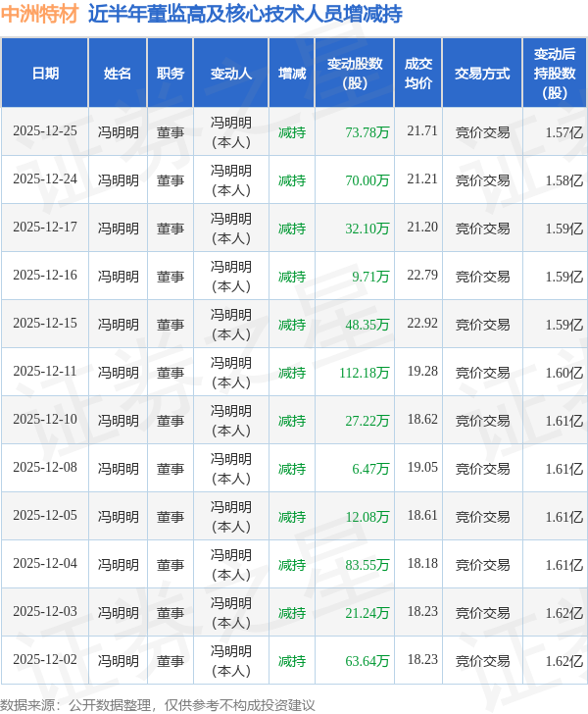Click average price 19.05
Image resolution: width=588 pixels, height=714 pixels.
(x=422, y=467)
